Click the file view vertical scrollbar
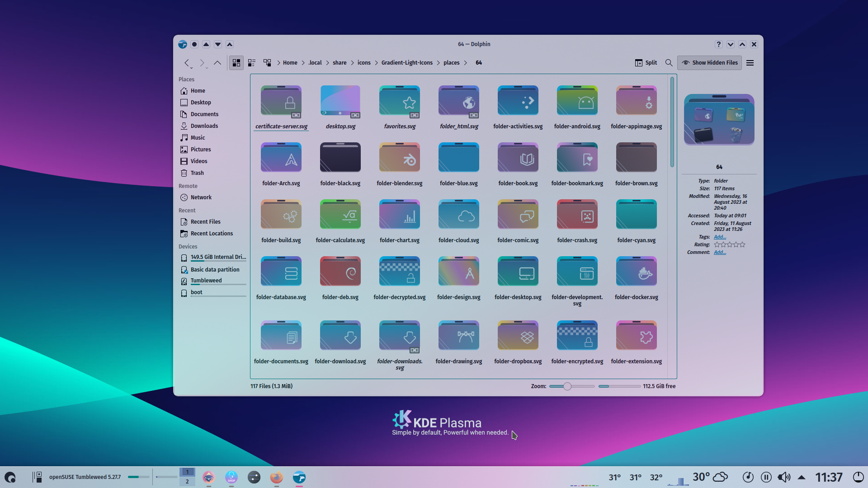The width and height of the screenshot is (868, 488). [x=672, y=122]
